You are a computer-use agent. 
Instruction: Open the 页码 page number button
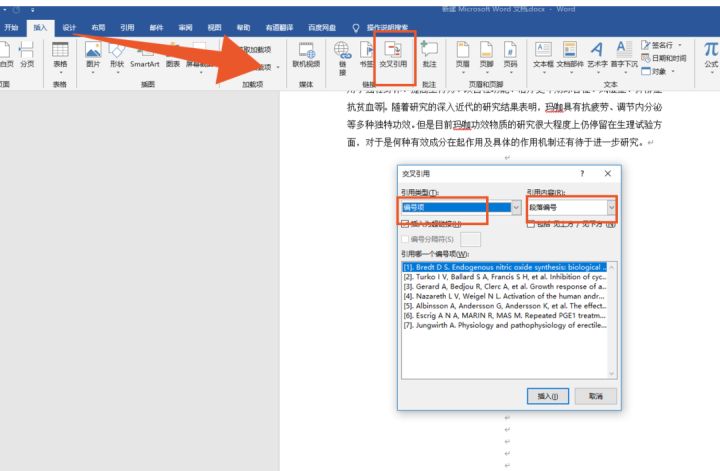pos(510,57)
